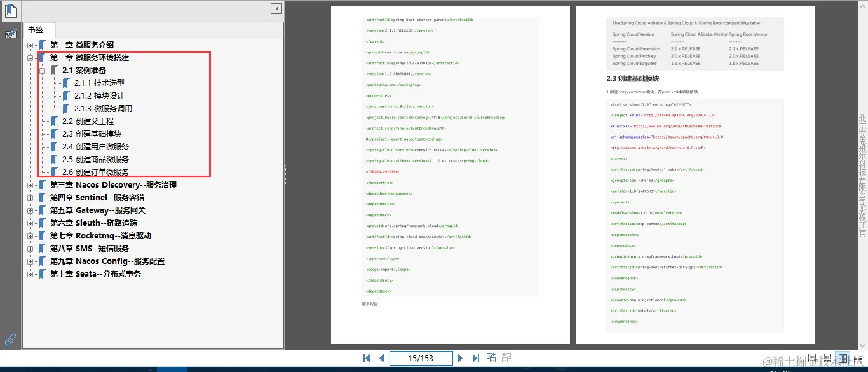Expand 第九章 Nacos Config chapter node
Image resolution: width=868 pixels, height=372 pixels.
point(30,261)
